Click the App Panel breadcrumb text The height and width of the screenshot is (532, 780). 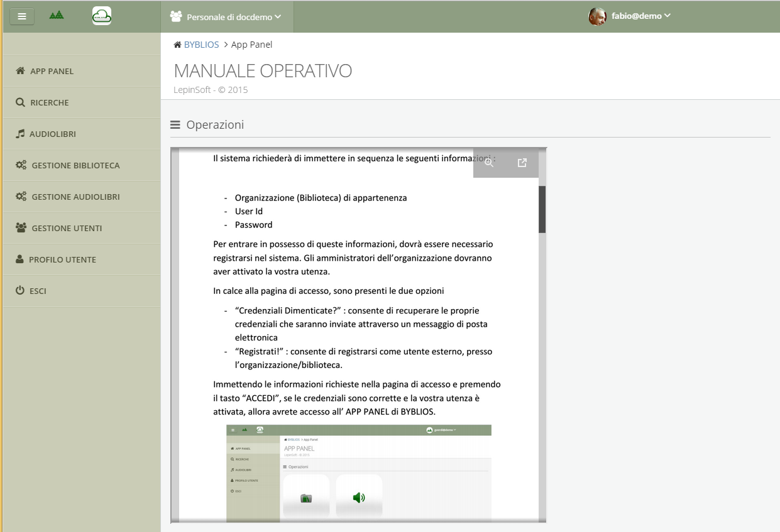pyautogui.click(x=251, y=45)
